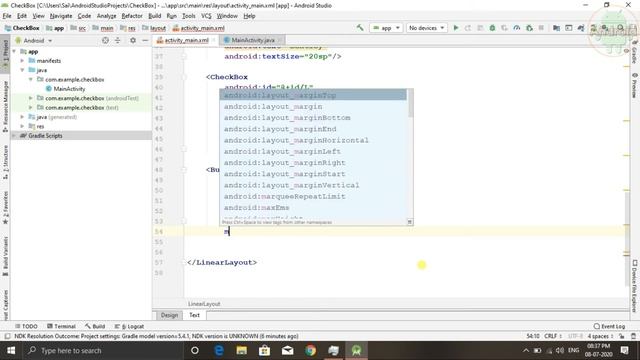Viewport: 640px width, 360px height.
Task: Collapse the java folder node
Action: pyautogui.click(x=22, y=70)
